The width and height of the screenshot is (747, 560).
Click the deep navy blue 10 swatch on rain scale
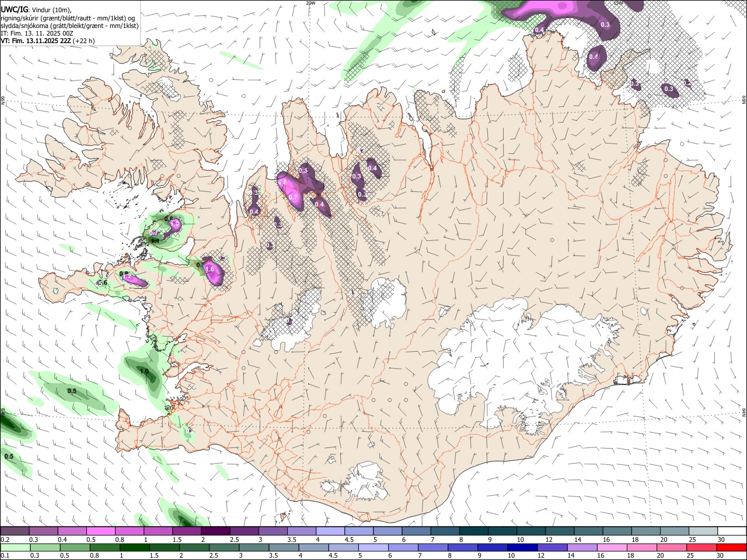(x=522, y=548)
